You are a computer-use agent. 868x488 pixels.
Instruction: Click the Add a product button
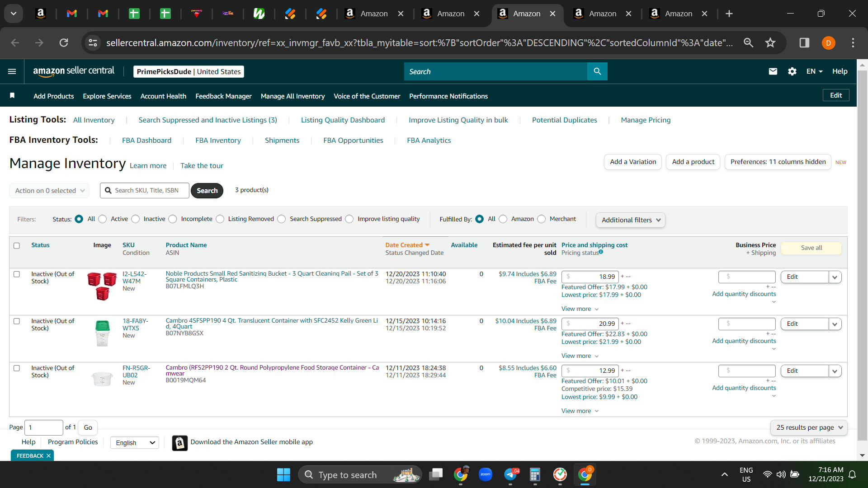coord(693,162)
